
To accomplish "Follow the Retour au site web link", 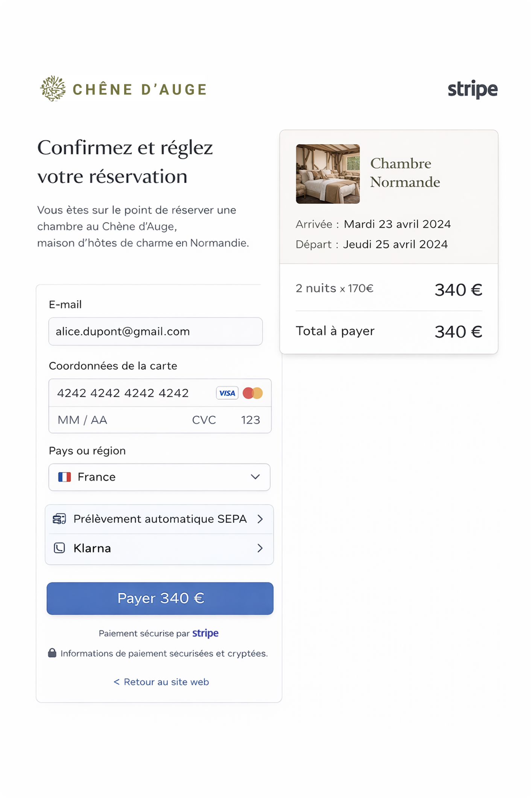I will 160,682.
